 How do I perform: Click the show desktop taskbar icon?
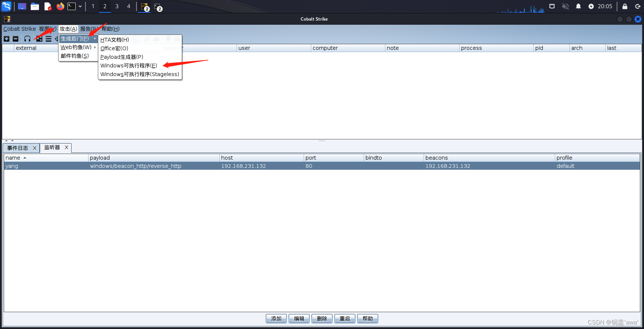[22, 6]
